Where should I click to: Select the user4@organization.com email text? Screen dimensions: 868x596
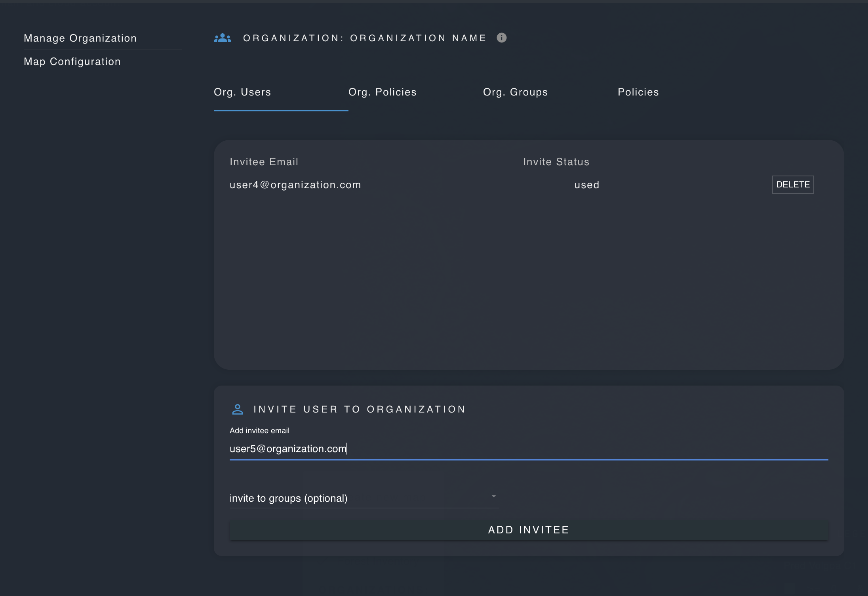click(x=295, y=185)
